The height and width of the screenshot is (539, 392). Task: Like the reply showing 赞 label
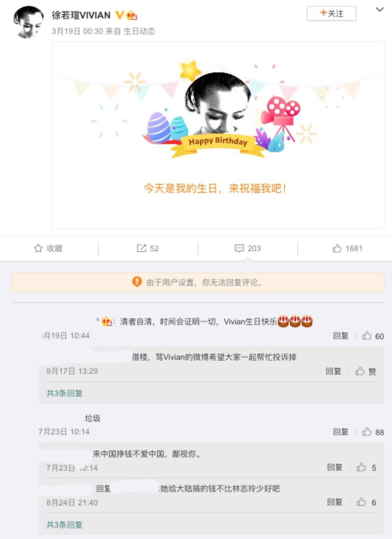click(x=366, y=371)
